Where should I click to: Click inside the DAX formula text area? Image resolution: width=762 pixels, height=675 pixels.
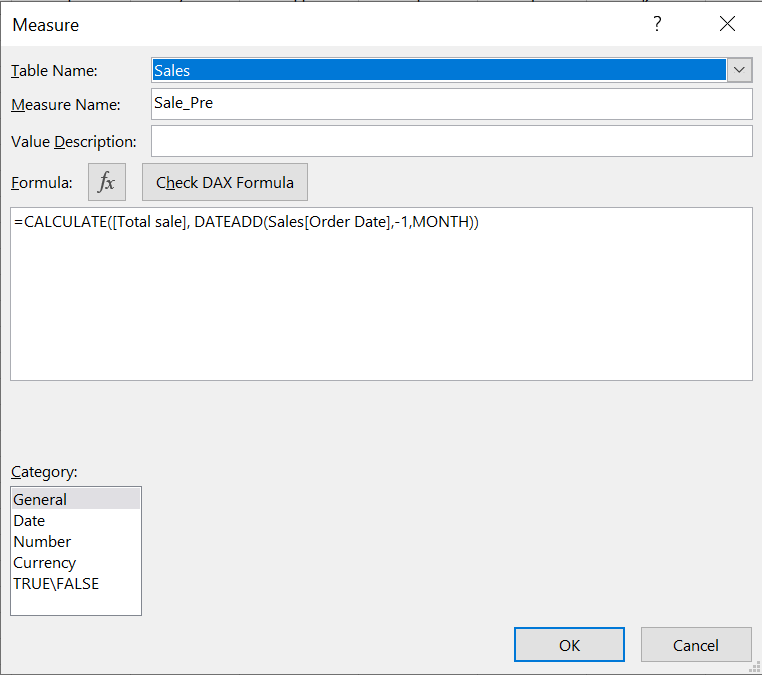coord(381,300)
